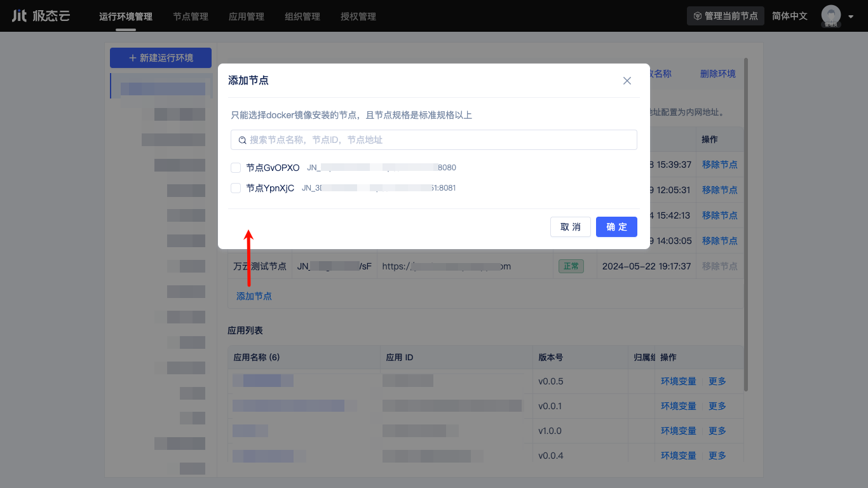Click the cube icon on 管理当前节点
The height and width of the screenshot is (488, 868).
pyautogui.click(x=697, y=16)
